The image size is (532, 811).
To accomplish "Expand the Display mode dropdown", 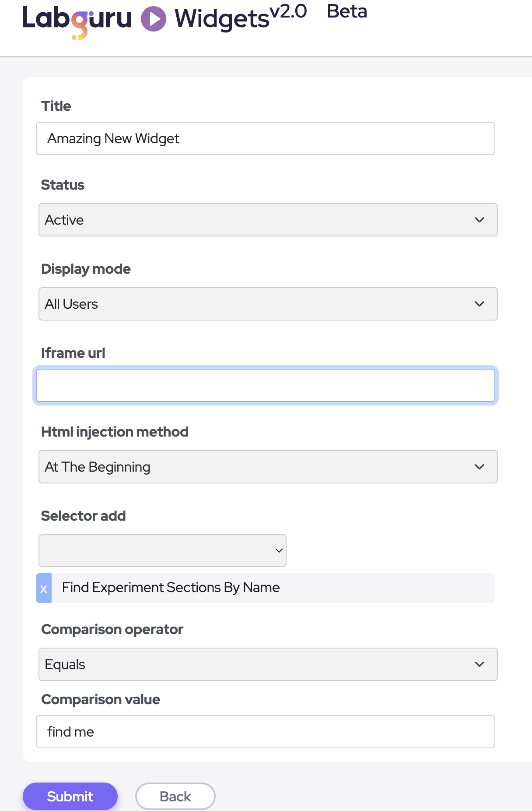I will (268, 304).
